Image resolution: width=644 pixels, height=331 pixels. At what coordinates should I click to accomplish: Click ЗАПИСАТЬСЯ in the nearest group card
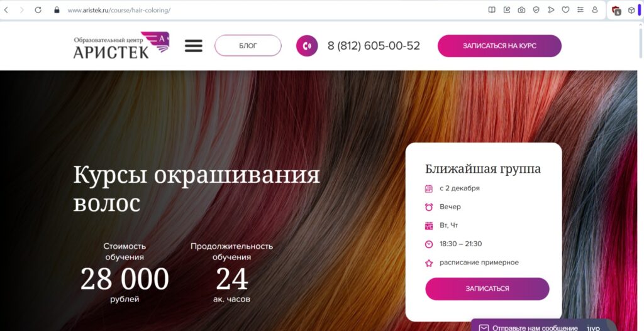pyautogui.click(x=487, y=289)
